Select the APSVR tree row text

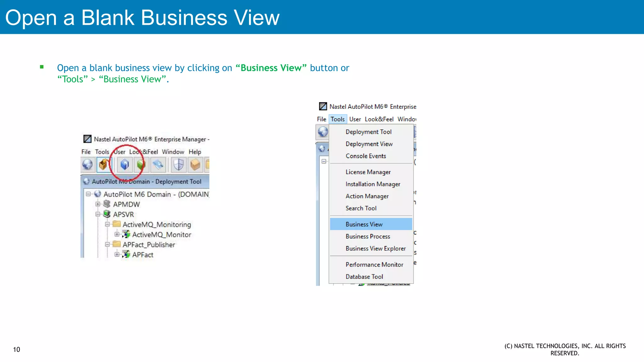click(124, 214)
